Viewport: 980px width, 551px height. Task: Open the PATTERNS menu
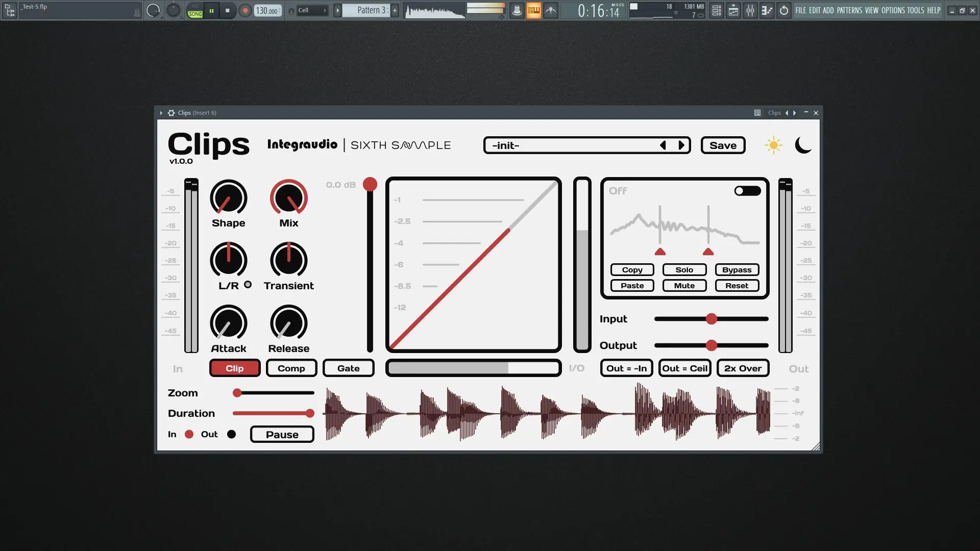coord(849,10)
